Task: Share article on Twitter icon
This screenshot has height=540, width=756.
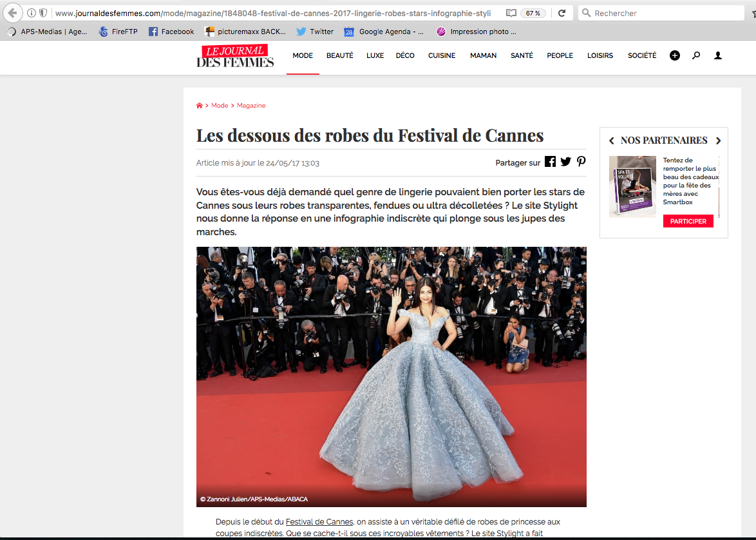Action: [x=565, y=162]
